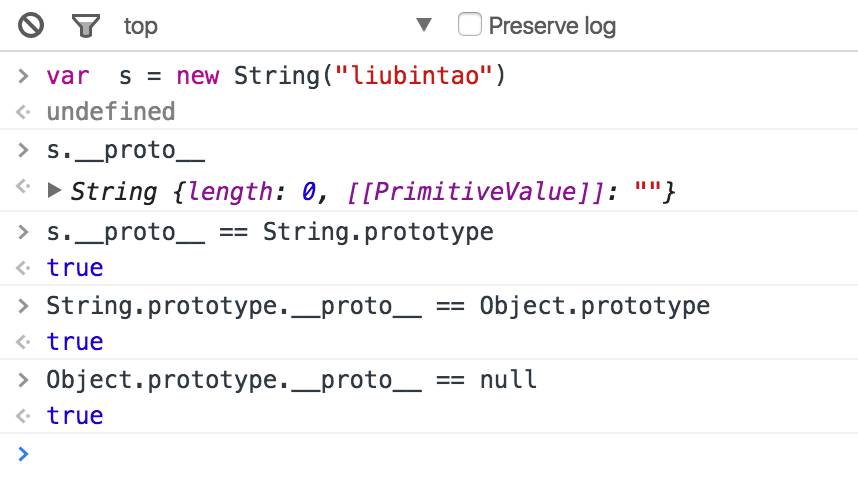Click the String {length: 0} object preview
Screen dimensions: 858x498
point(373,192)
